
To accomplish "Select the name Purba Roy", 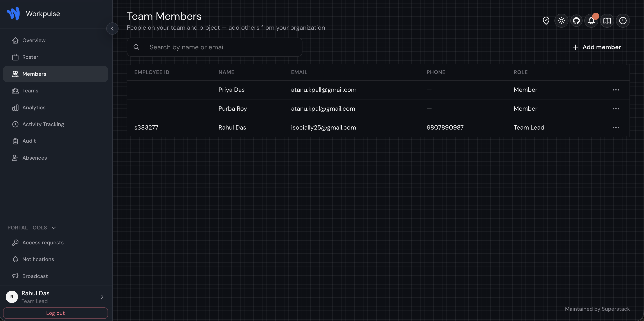I will [x=232, y=108].
